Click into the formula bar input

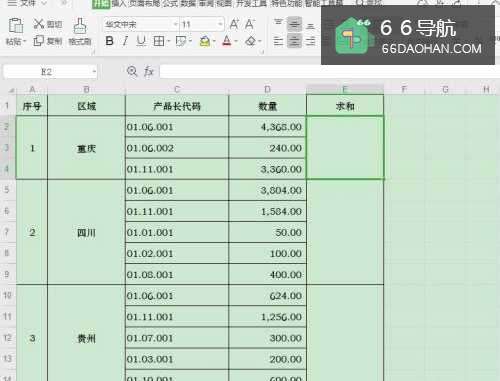[330, 72]
